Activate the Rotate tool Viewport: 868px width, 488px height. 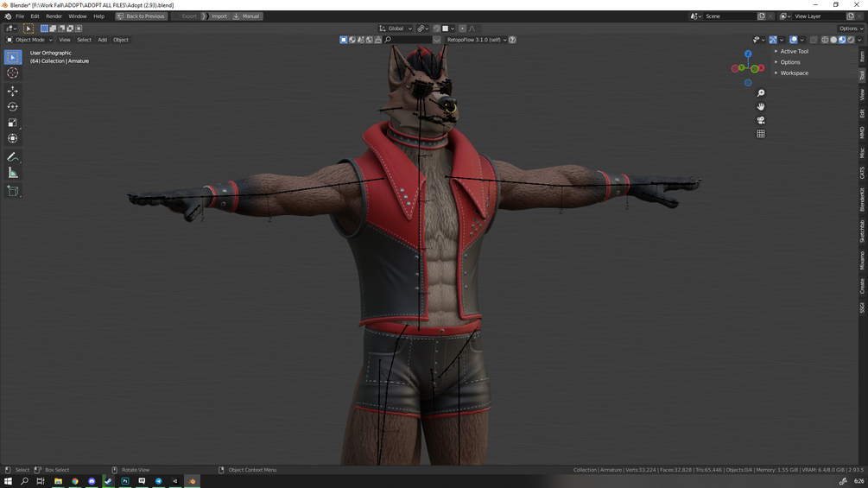pos(13,107)
